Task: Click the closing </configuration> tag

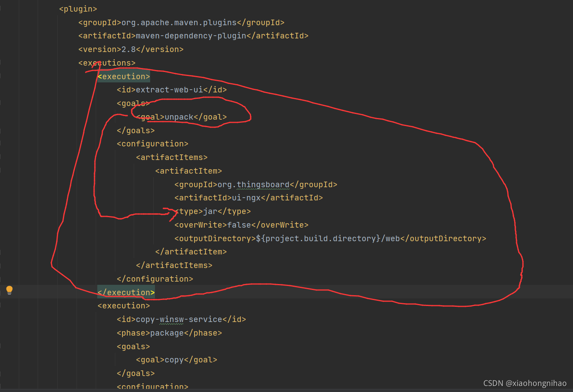Action: click(x=155, y=279)
